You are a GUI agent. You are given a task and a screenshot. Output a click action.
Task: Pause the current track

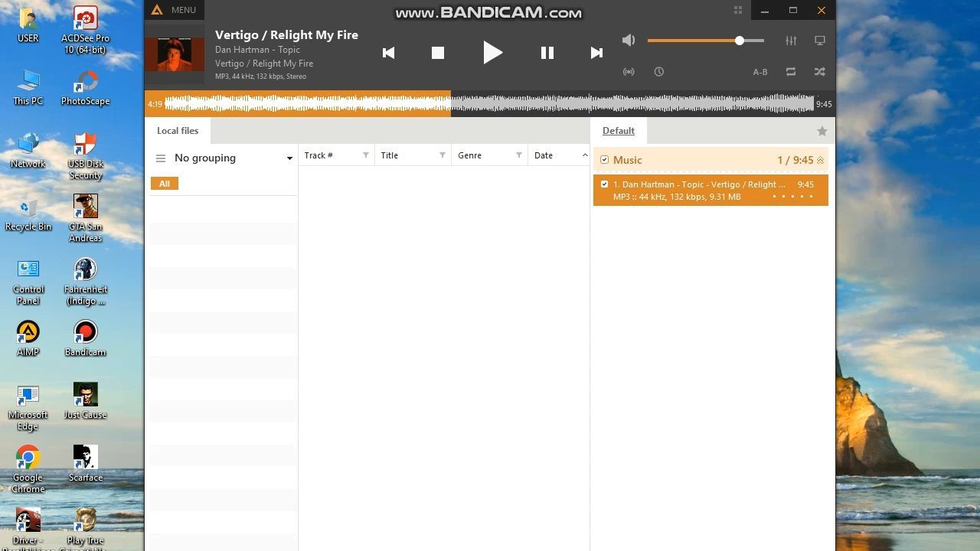[547, 53]
